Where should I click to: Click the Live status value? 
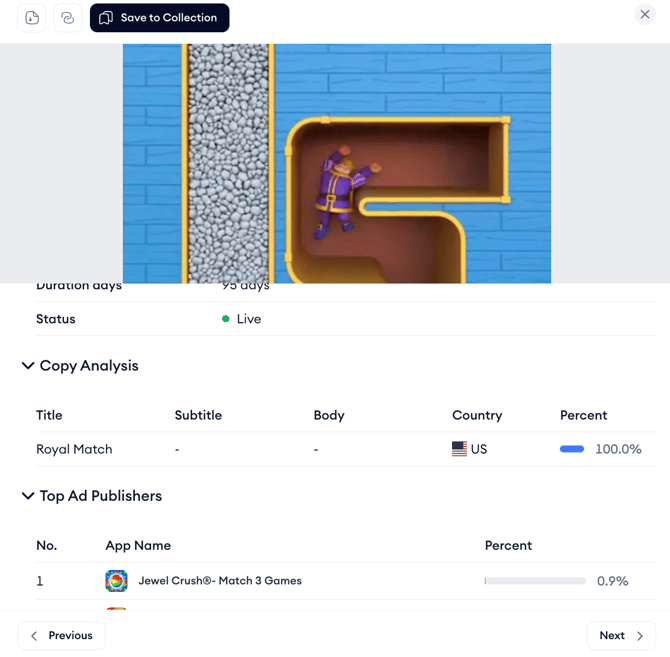pyautogui.click(x=249, y=319)
